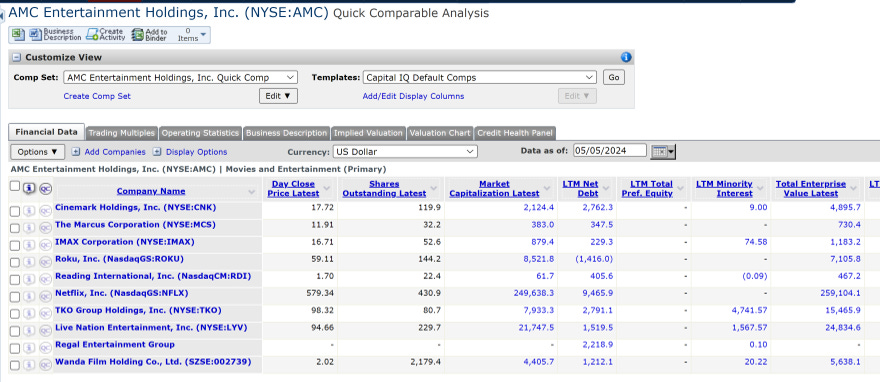Open QC icon for Cinemark Holdings row
The height and width of the screenshot is (382, 880).
point(45,211)
